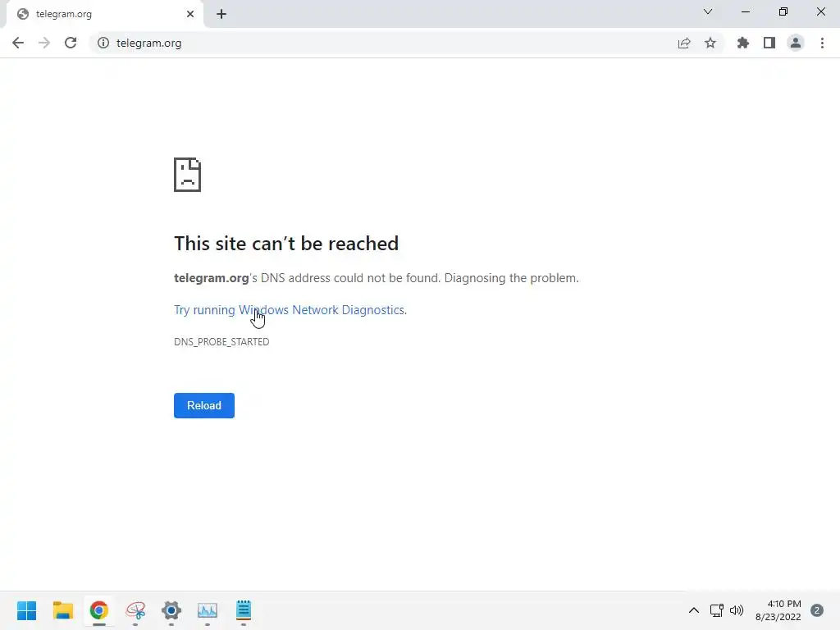Open the Notepad taskbar icon

coord(243,610)
